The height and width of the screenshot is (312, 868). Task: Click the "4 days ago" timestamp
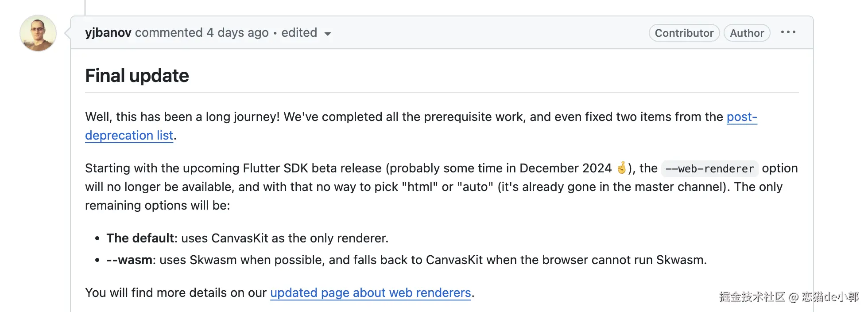point(237,33)
